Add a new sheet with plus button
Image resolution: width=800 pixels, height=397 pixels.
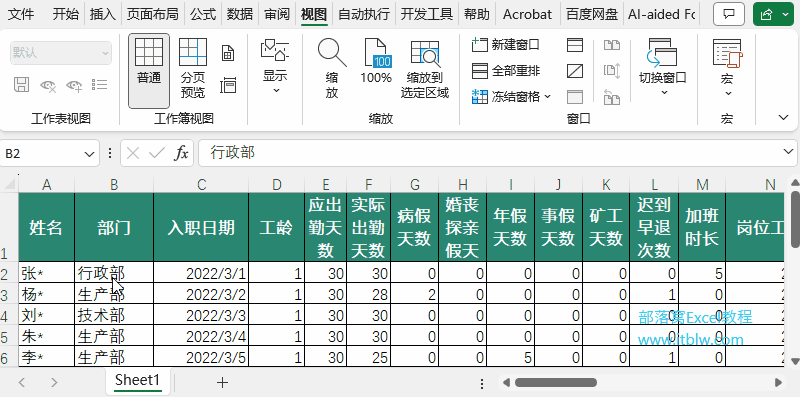tap(222, 382)
